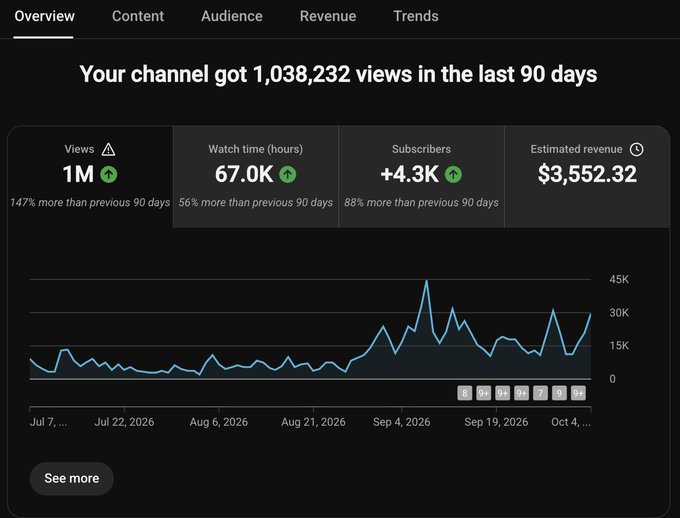Open the Audience tab
Viewport: 680px width, 518px height.
click(232, 16)
